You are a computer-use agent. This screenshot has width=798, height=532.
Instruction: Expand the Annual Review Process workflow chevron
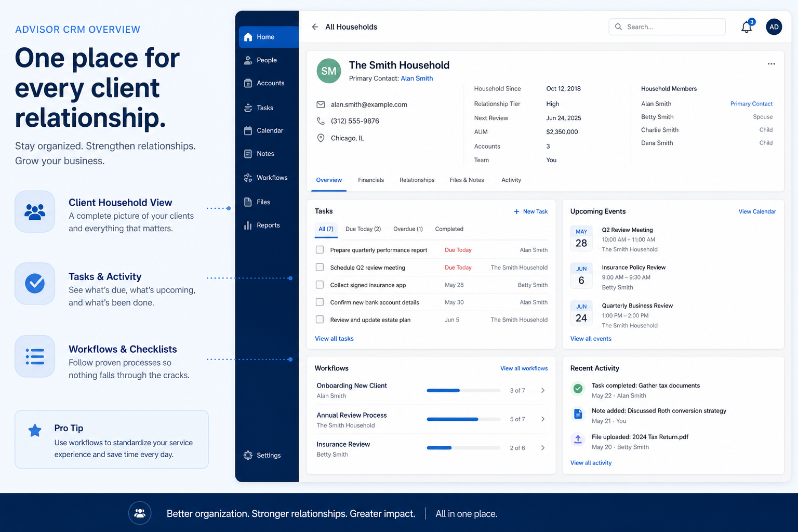543,419
